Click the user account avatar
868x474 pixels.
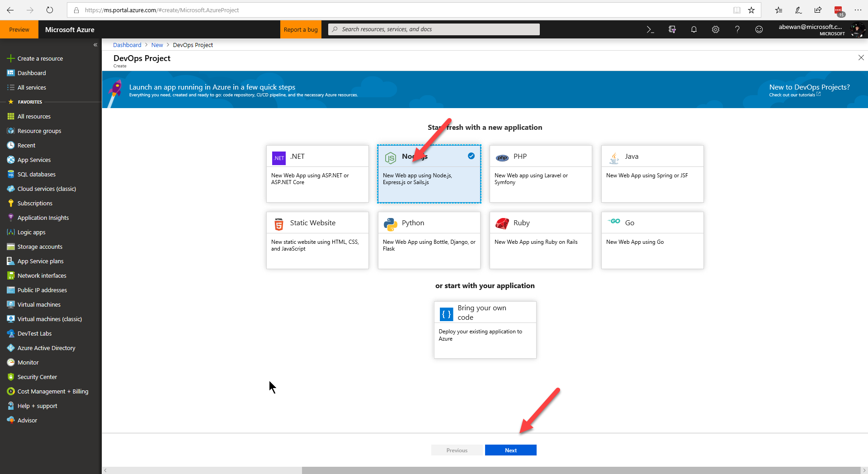click(x=857, y=30)
